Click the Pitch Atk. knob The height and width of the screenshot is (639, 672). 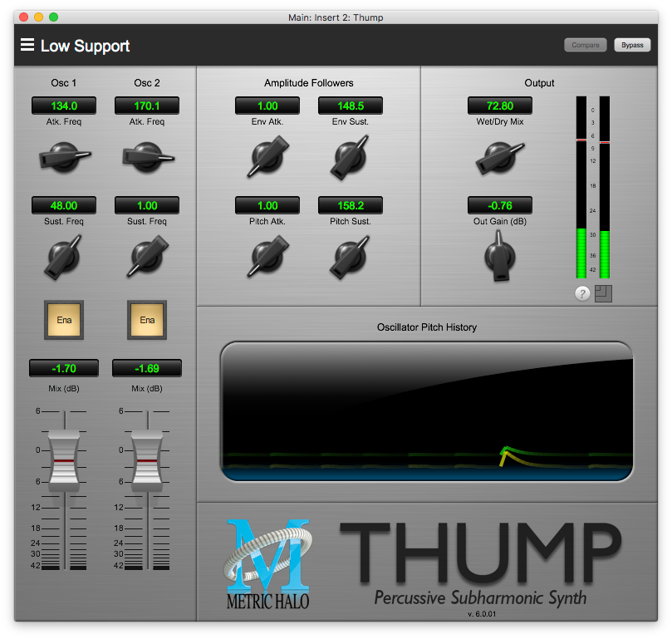267,256
